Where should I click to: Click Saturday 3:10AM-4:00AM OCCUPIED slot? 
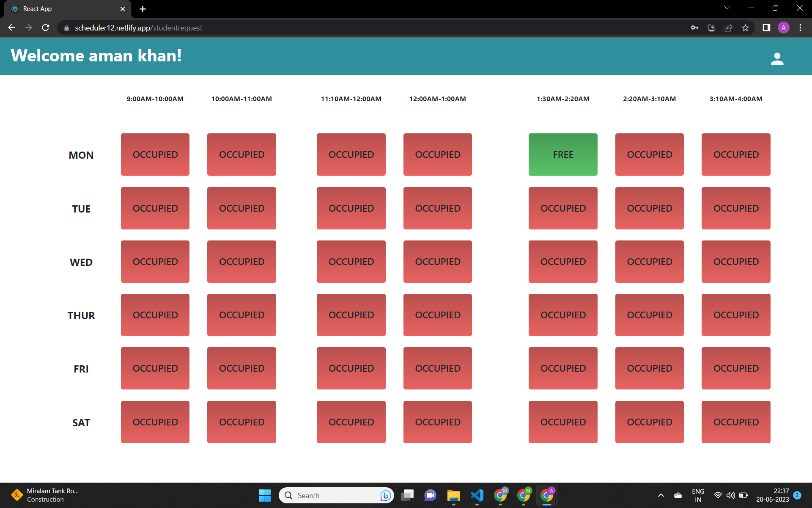736,422
